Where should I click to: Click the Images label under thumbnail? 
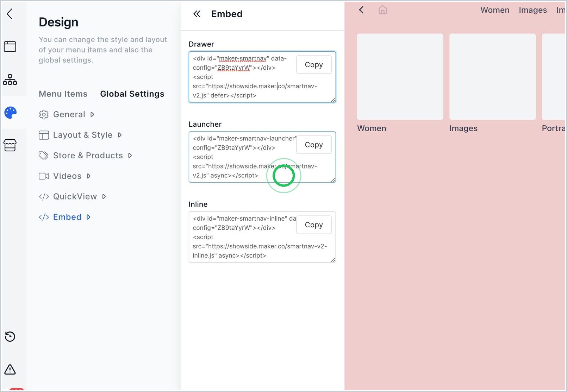463,128
